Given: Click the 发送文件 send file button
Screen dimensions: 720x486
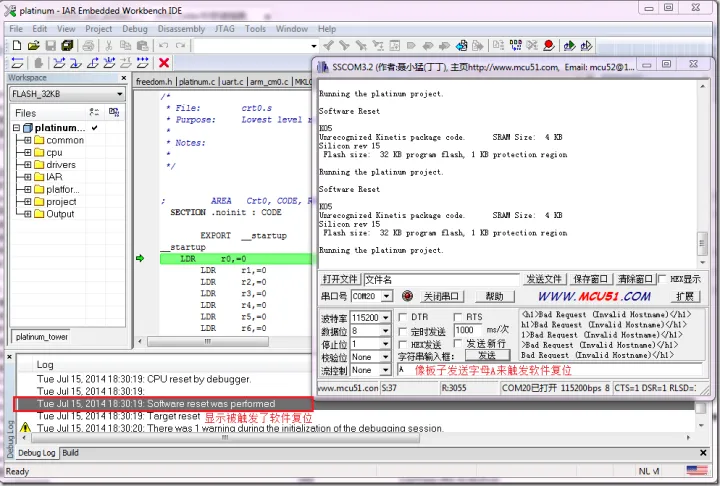Looking at the screenshot, I should 544,279.
